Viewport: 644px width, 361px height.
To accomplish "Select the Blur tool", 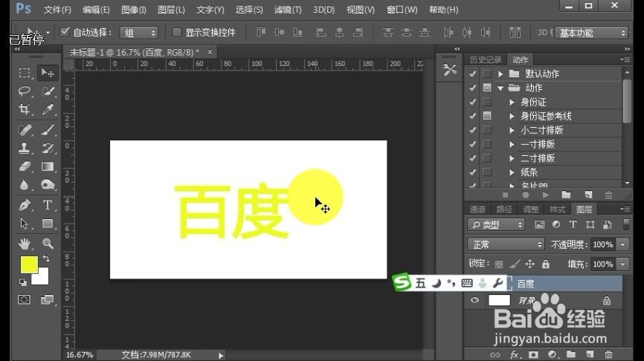I will [x=25, y=185].
